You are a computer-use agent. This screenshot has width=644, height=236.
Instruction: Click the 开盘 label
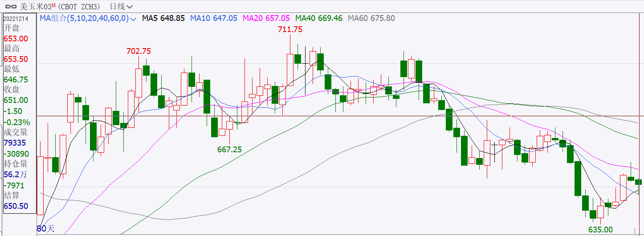click(x=12, y=28)
